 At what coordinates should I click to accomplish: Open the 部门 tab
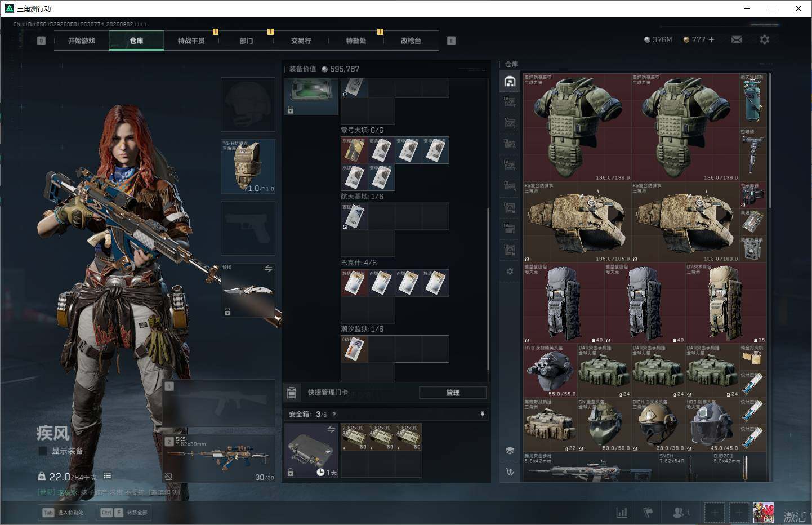(x=246, y=41)
